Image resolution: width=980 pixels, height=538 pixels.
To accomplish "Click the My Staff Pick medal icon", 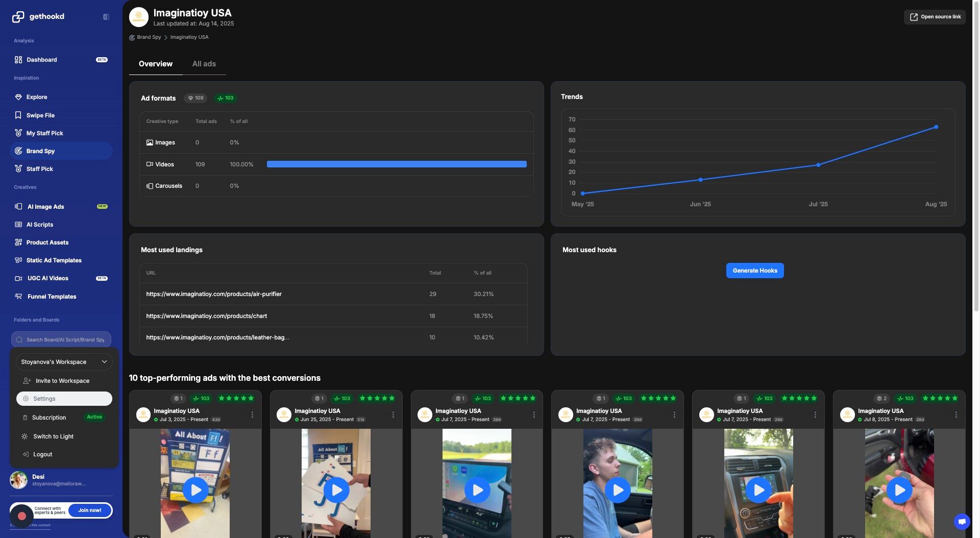I will tap(18, 133).
